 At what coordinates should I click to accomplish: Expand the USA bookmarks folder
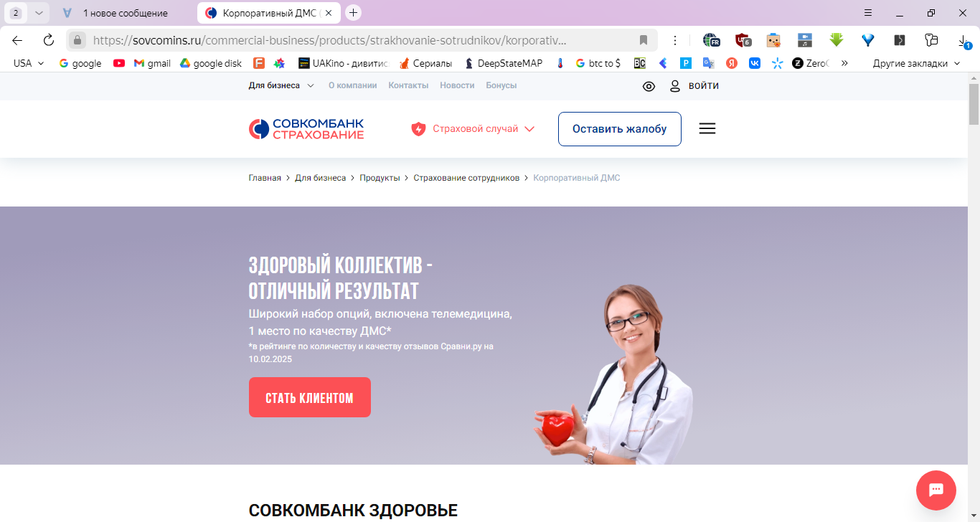point(29,63)
